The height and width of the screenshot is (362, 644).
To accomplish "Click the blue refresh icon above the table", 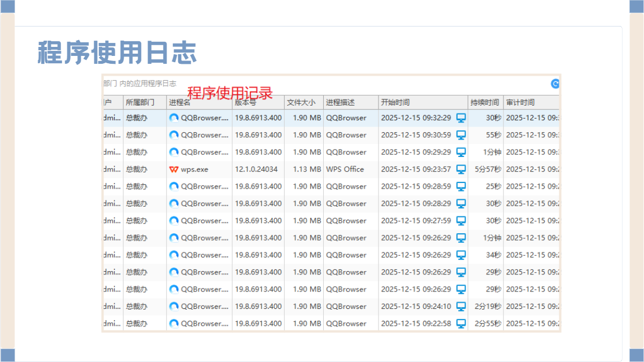I will 555,84.
